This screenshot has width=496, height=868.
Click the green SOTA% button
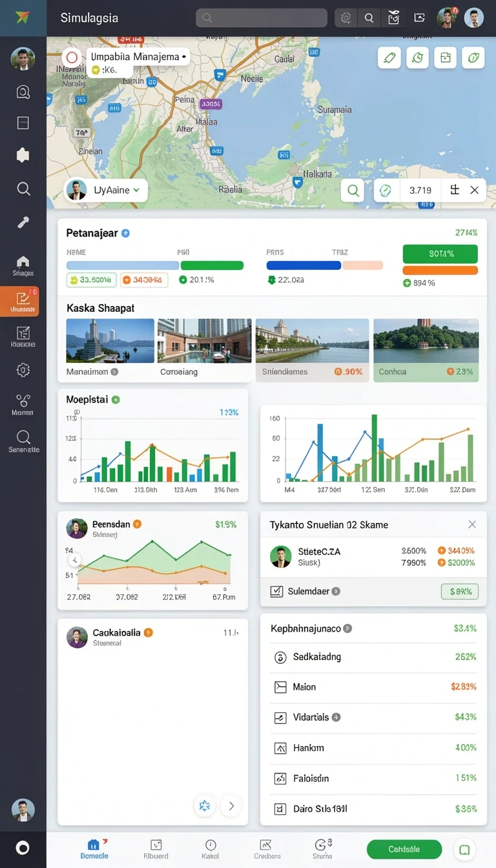click(440, 254)
